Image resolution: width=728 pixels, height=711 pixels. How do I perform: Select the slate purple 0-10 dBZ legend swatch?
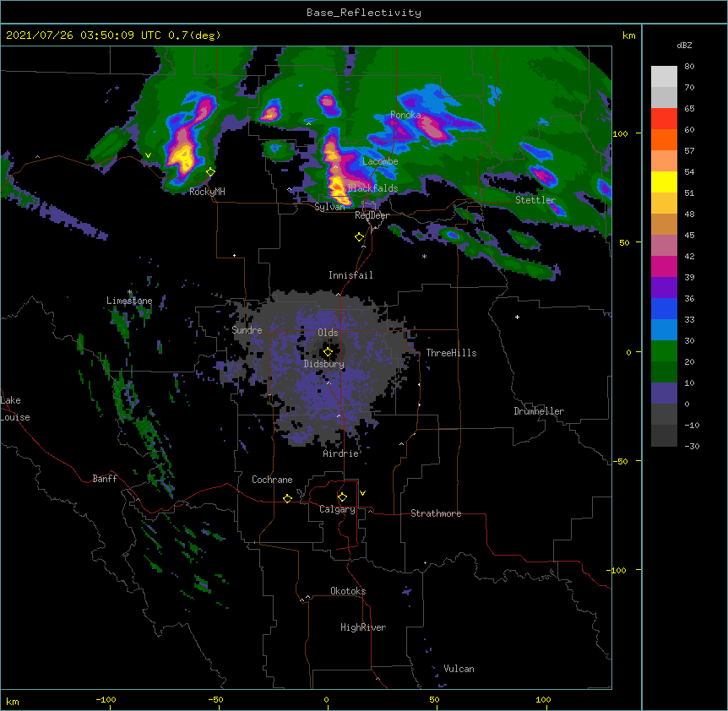(664, 393)
